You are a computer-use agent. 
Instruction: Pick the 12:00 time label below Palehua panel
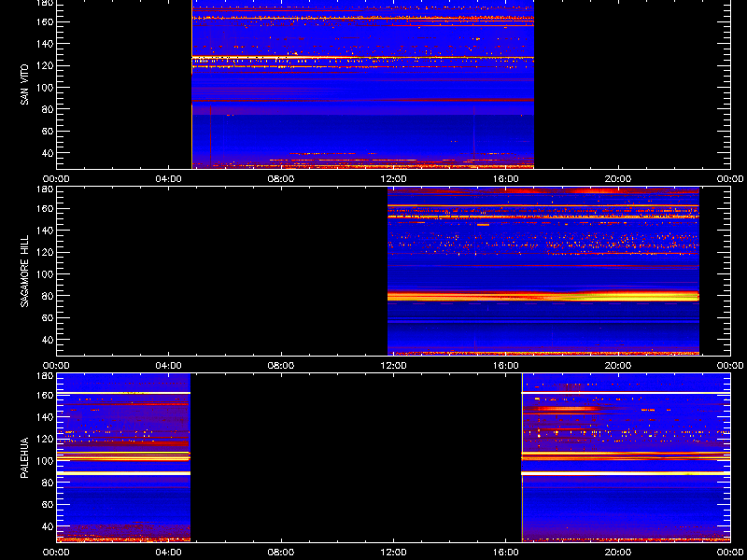393,553
